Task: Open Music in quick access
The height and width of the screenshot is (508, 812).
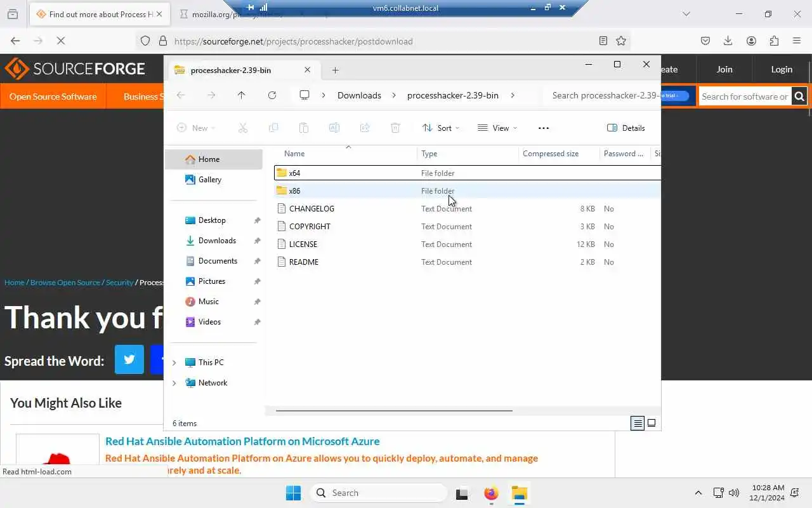Action: tap(214, 302)
